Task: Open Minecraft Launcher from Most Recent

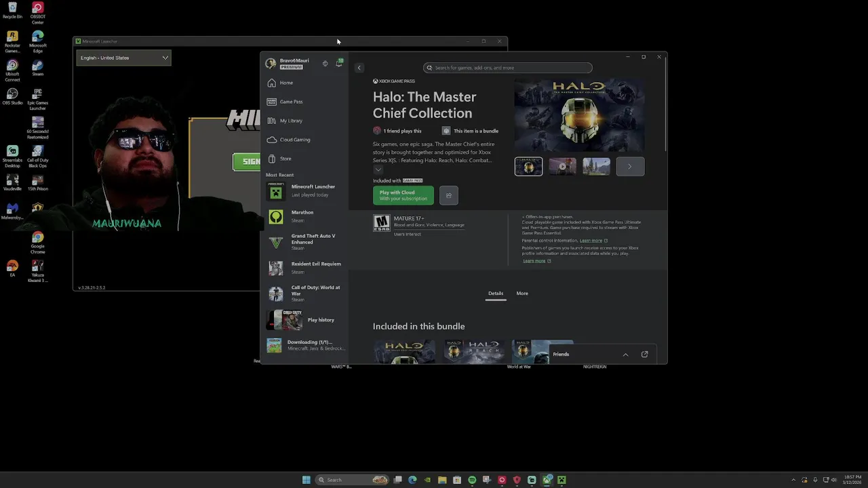Action: coord(304,192)
